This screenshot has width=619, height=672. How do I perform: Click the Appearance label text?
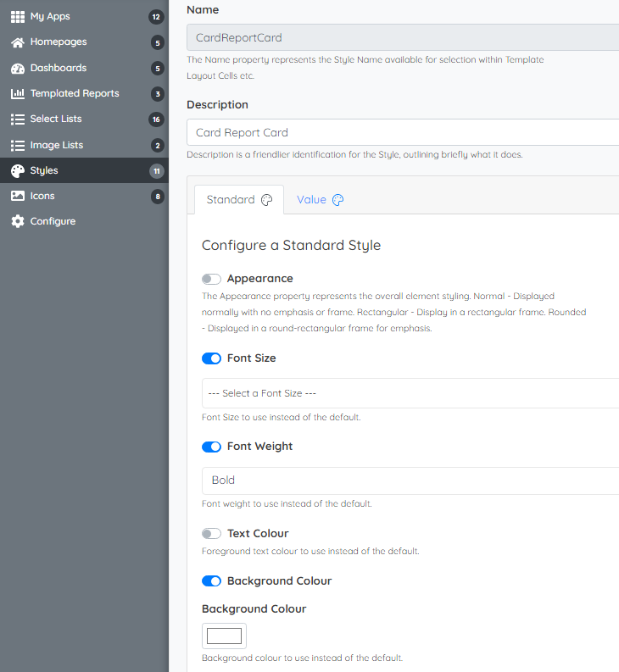click(260, 279)
